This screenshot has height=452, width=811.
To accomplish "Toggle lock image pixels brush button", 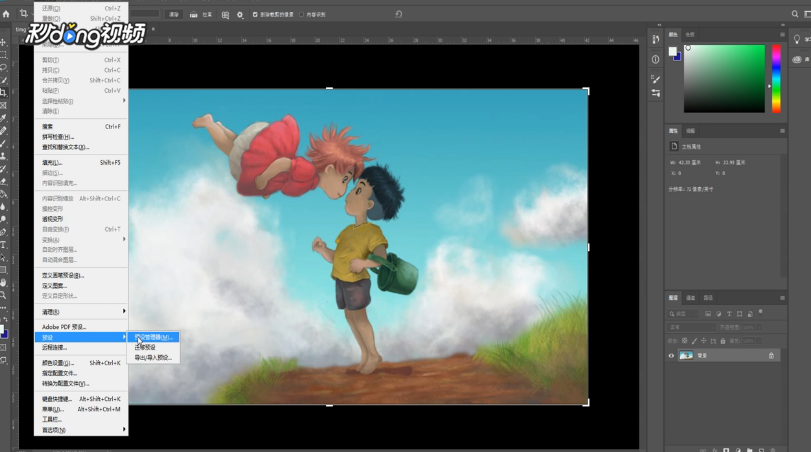I will (695, 341).
